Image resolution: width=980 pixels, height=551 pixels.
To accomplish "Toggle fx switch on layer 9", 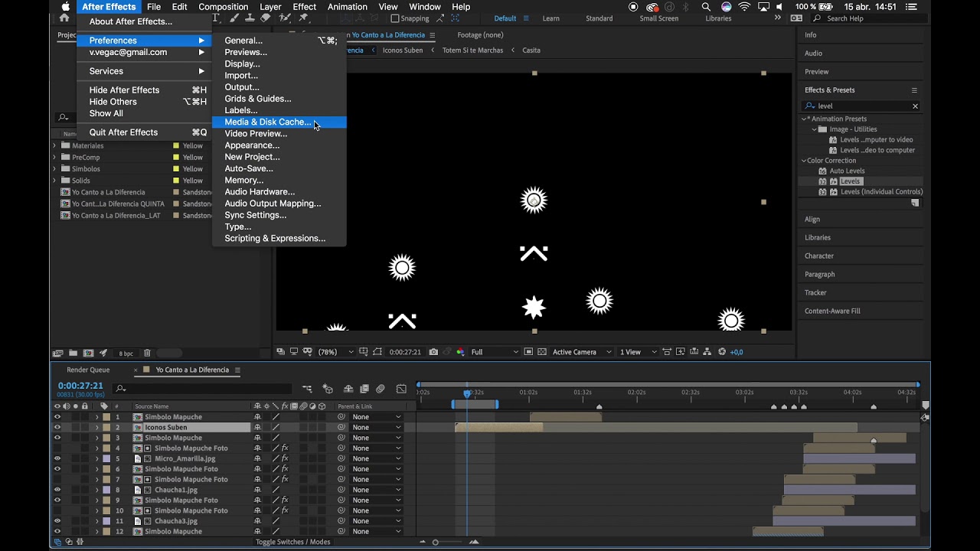I will [x=285, y=500].
